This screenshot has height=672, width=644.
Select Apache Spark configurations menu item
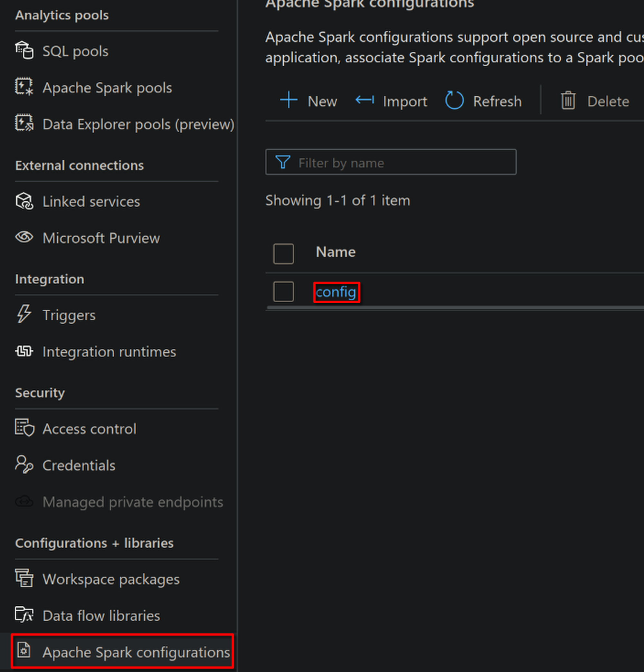[136, 652]
